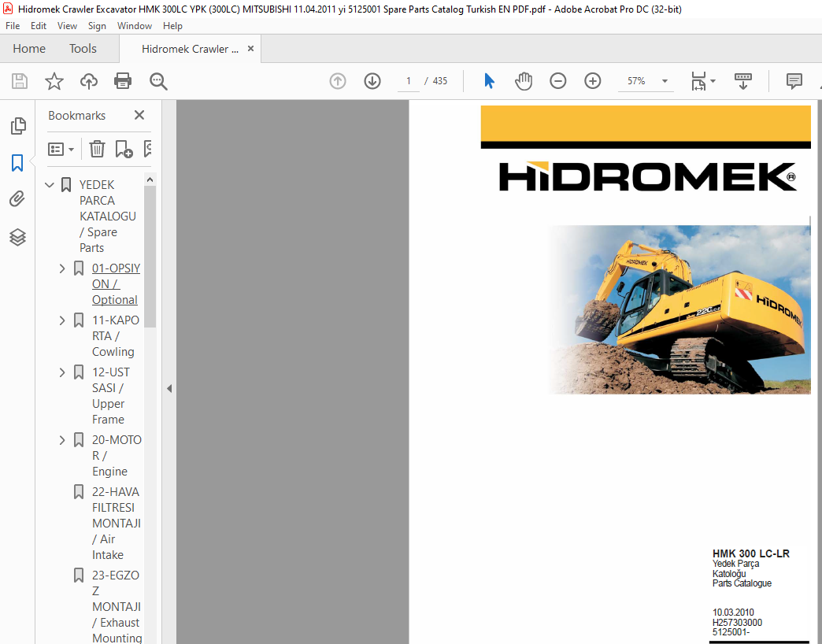Click the HMK 300 LC-LR title text
The image size is (822, 644).
[x=750, y=553]
